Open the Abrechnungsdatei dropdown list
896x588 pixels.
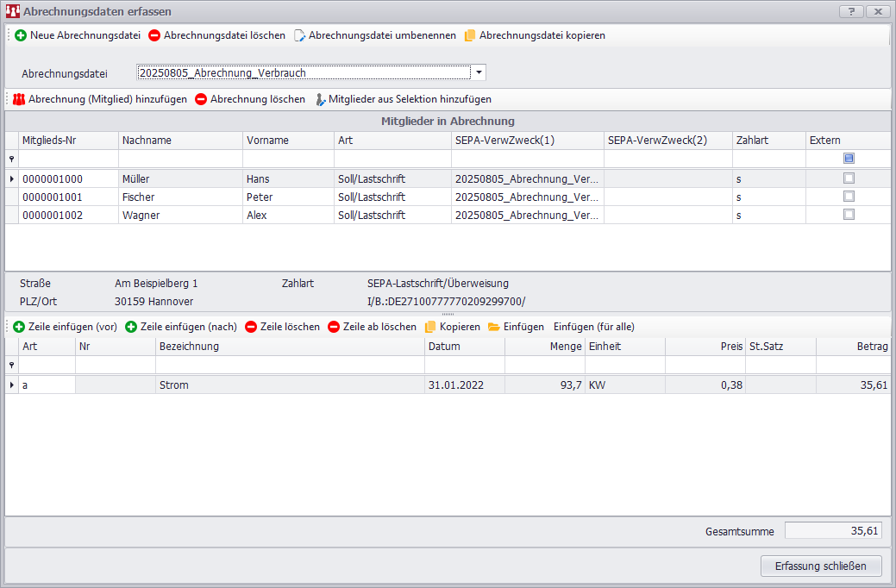[x=479, y=73]
